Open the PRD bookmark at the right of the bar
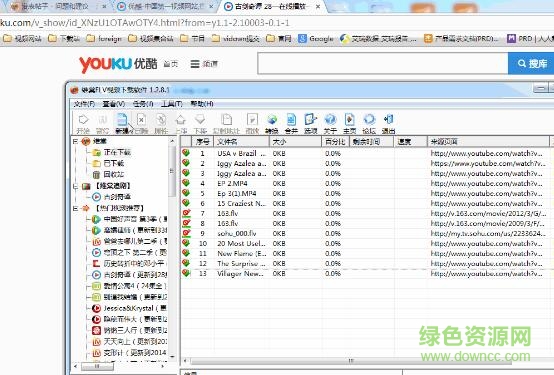 point(530,39)
